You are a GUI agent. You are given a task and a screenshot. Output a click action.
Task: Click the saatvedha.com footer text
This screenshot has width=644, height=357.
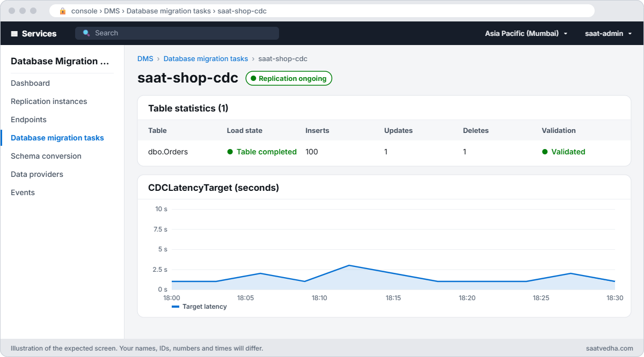[610, 348]
